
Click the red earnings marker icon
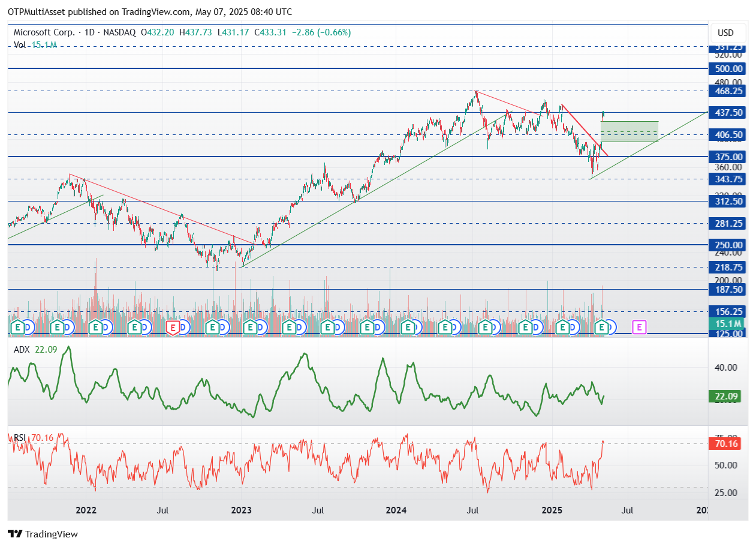[173, 327]
